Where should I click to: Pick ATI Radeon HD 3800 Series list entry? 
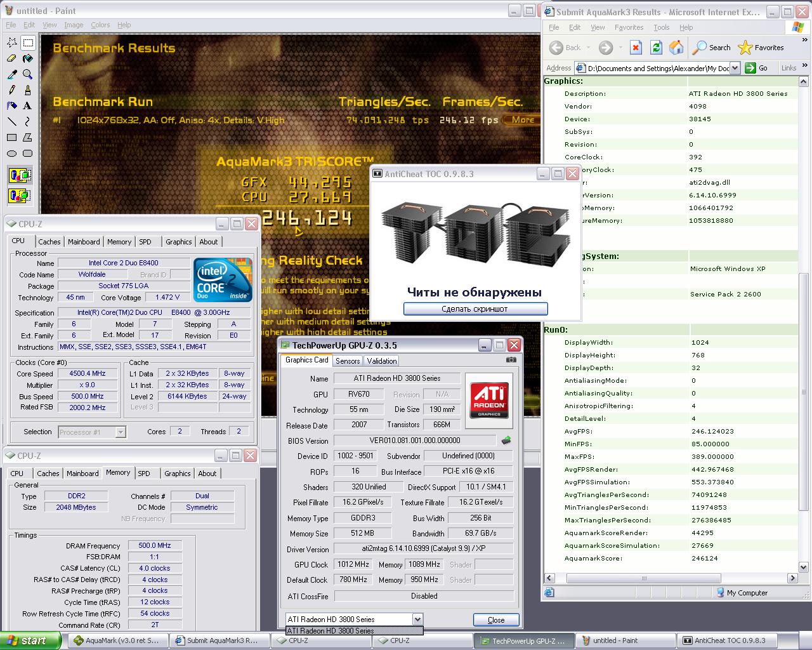[355, 631]
